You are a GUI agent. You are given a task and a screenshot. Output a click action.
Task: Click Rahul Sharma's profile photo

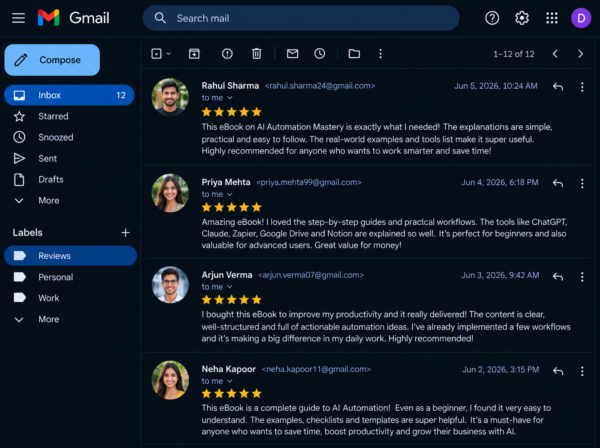[x=170, y=97]
